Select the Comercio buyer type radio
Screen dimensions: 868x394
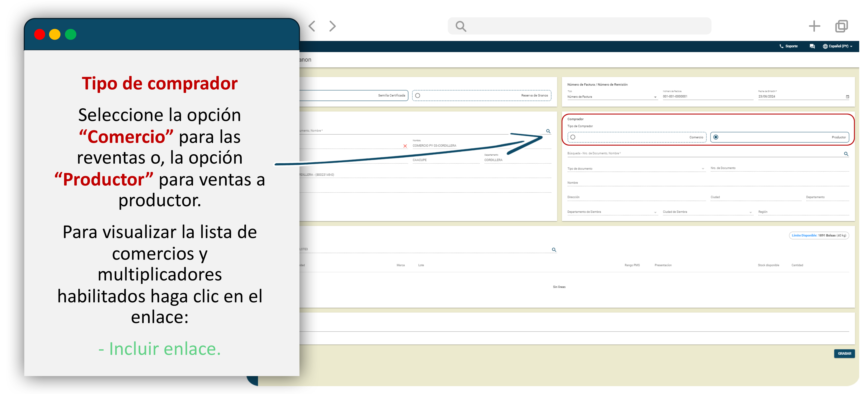point(573,137)
